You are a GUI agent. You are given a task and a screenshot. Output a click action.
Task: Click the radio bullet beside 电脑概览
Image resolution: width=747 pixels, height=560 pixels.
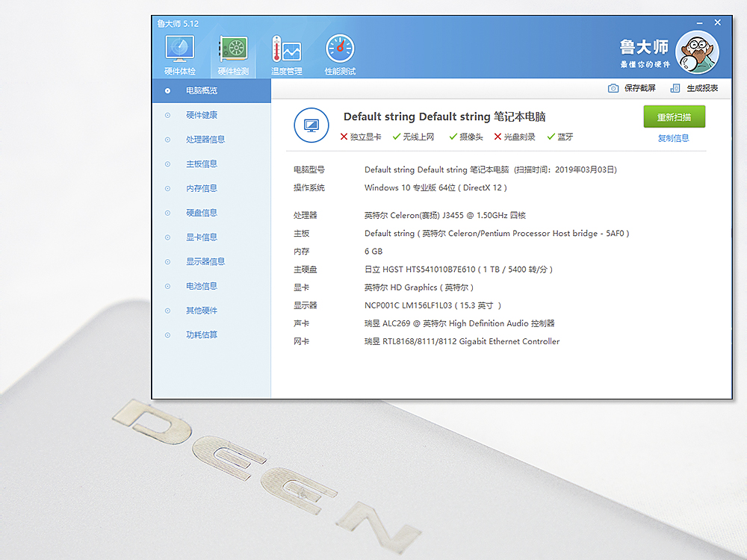pyautogui.click(x=167, y=90)
